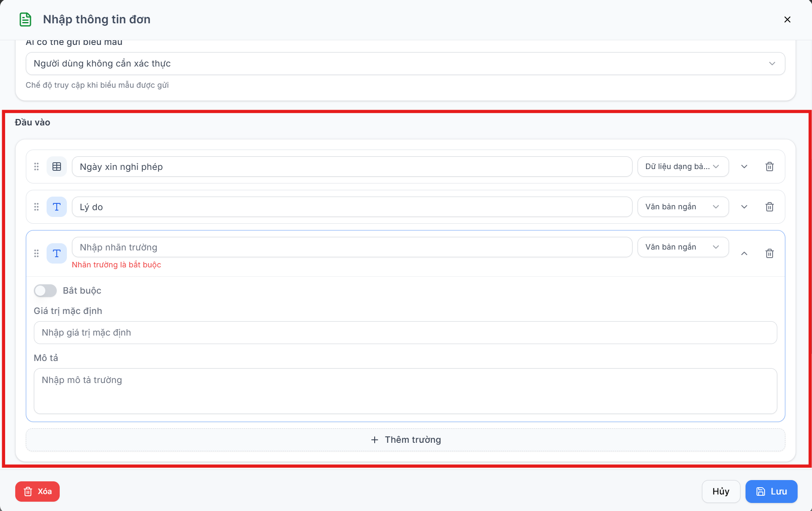
Task: Open the Người dùng không cần xác thực dropdown
Action: (405, 64)
